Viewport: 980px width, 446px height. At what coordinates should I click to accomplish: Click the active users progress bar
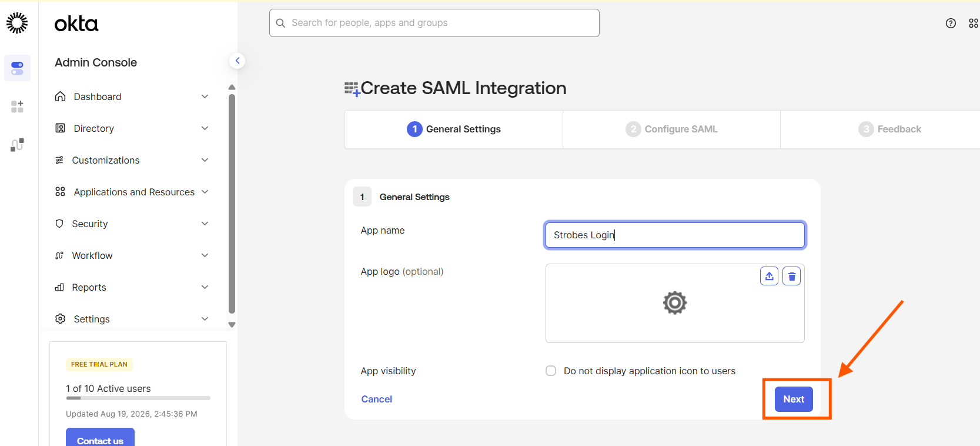point(138,398)
